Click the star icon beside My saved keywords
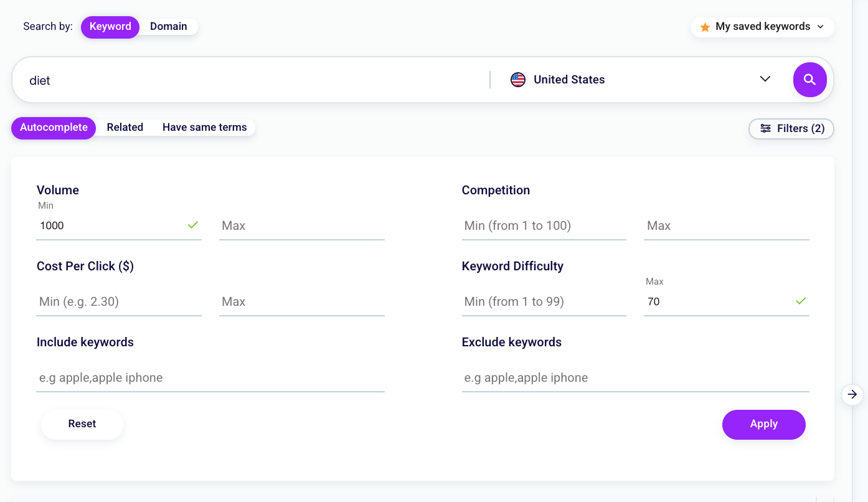 [x=705, y=27]
